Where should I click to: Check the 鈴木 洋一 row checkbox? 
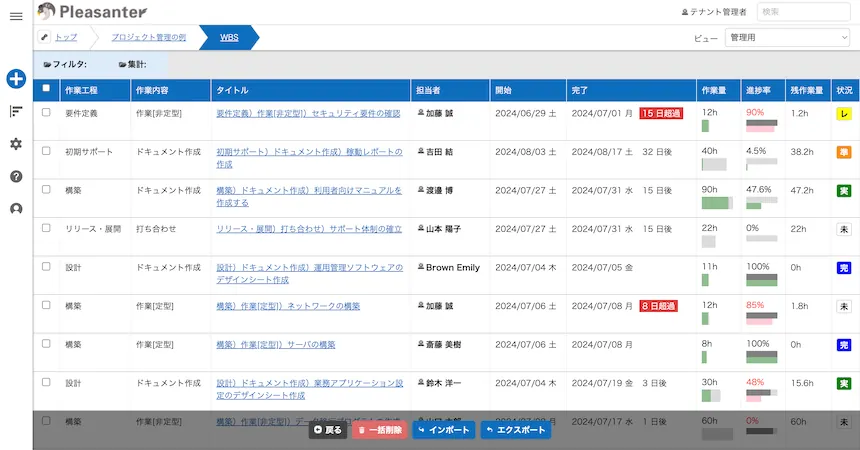click(x=46, y=382)
